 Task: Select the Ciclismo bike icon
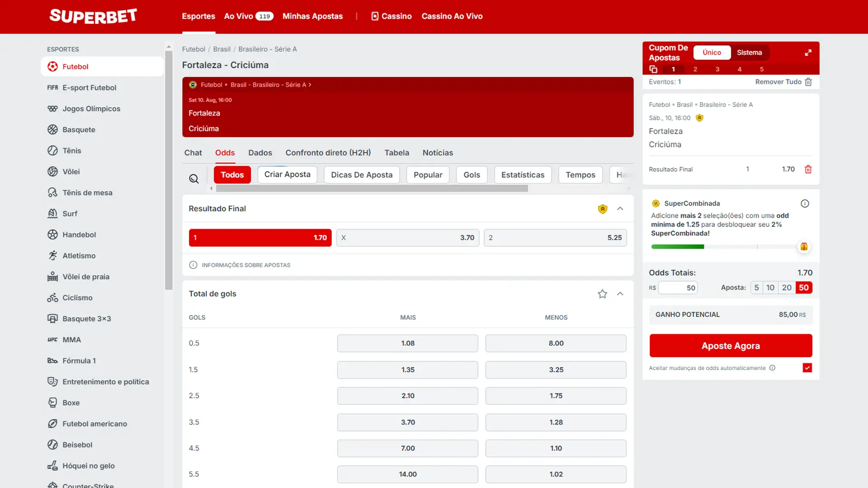[x=53, y=298]
